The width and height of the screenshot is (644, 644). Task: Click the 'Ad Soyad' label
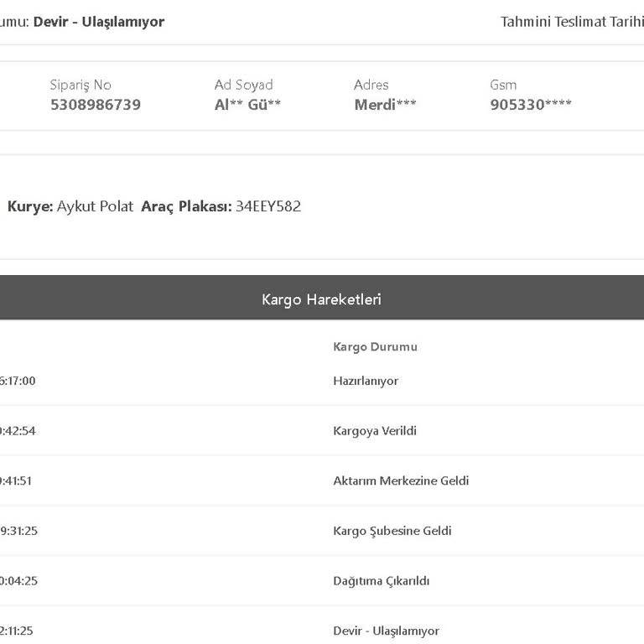243,85
